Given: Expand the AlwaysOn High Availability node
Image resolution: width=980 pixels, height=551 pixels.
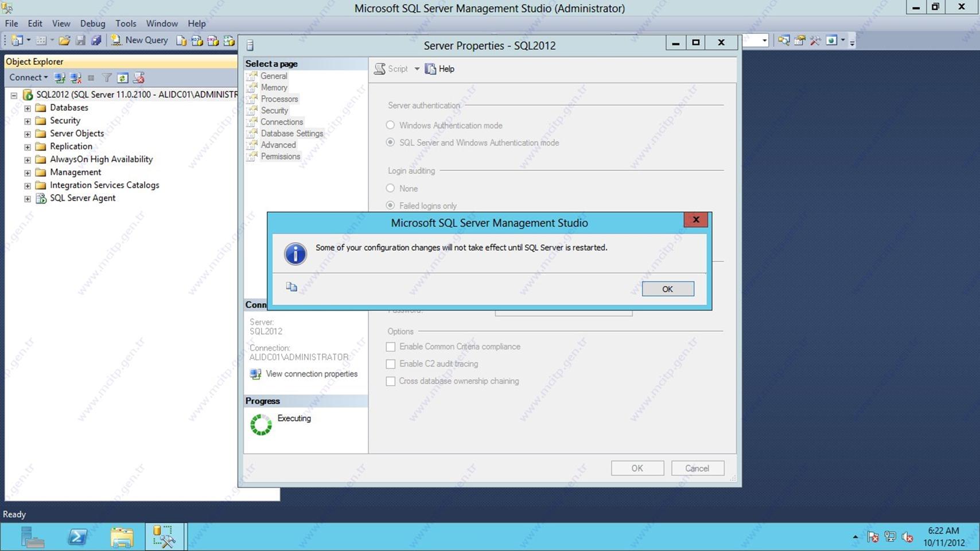Looking at the screenshot, I should tap(27, 160).
